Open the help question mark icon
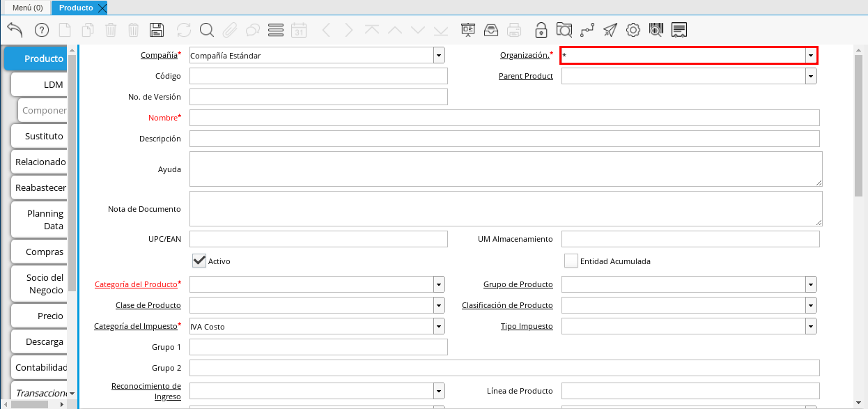Image resolution: width=868 pixels, height=409 pixels. point(41,30)
